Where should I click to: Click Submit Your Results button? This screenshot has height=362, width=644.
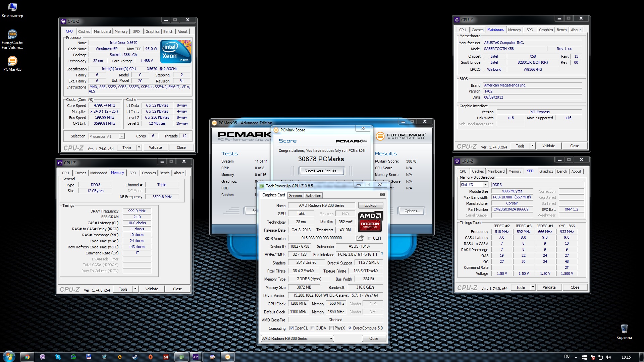click(x=322, y=171)
